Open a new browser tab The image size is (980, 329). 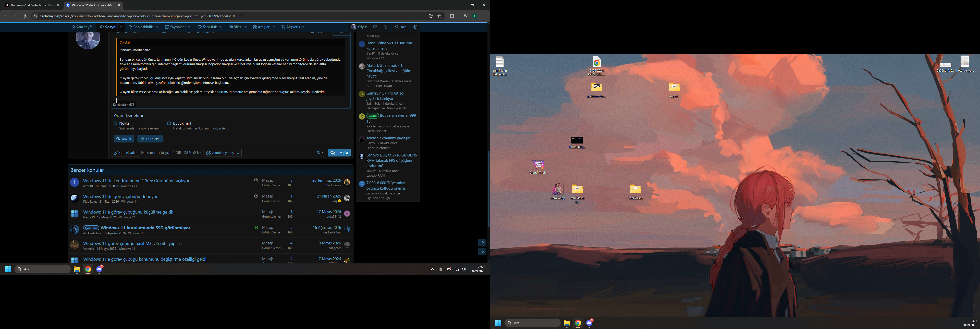coord(128,5)
